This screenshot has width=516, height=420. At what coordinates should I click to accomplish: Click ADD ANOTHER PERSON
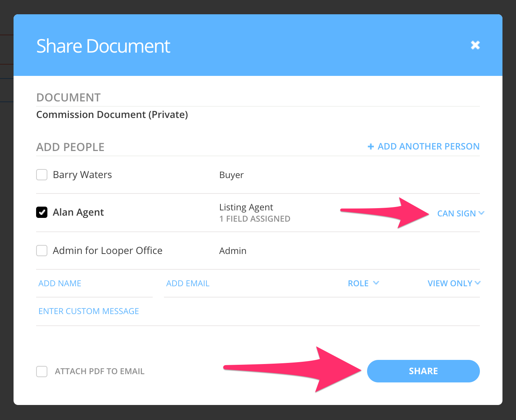pos(428,146)
